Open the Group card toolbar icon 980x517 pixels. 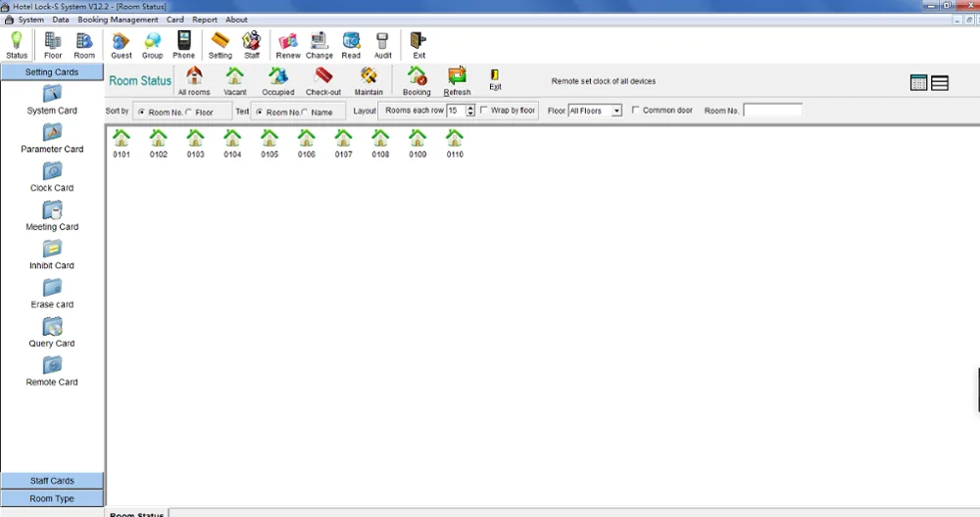tap(153, 45)
